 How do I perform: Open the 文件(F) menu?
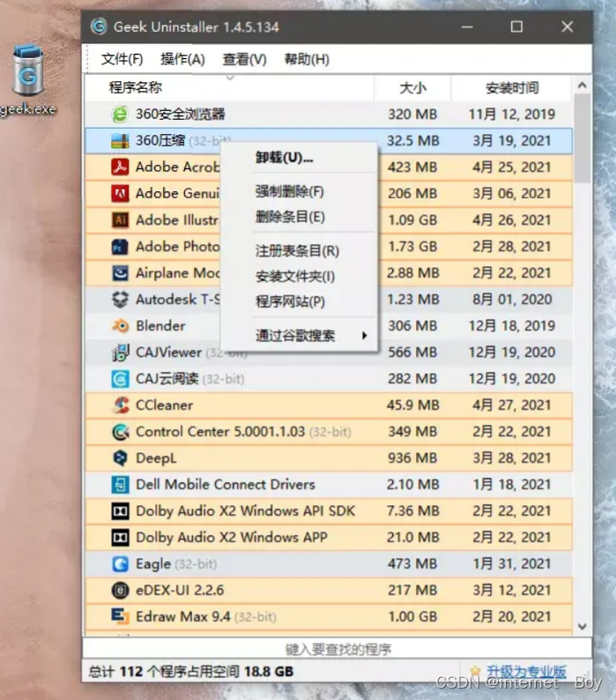pyautogui.click(x=122, y=59)
